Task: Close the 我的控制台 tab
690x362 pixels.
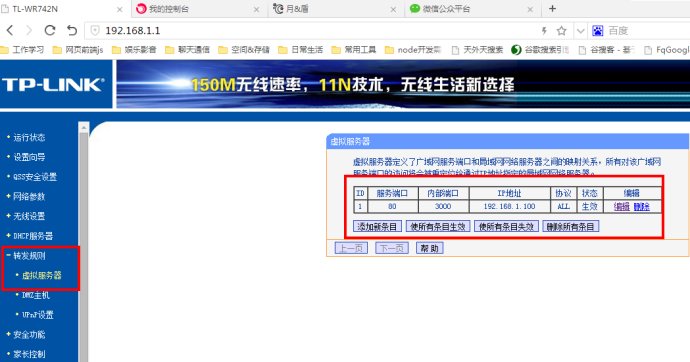Action: 257,9
